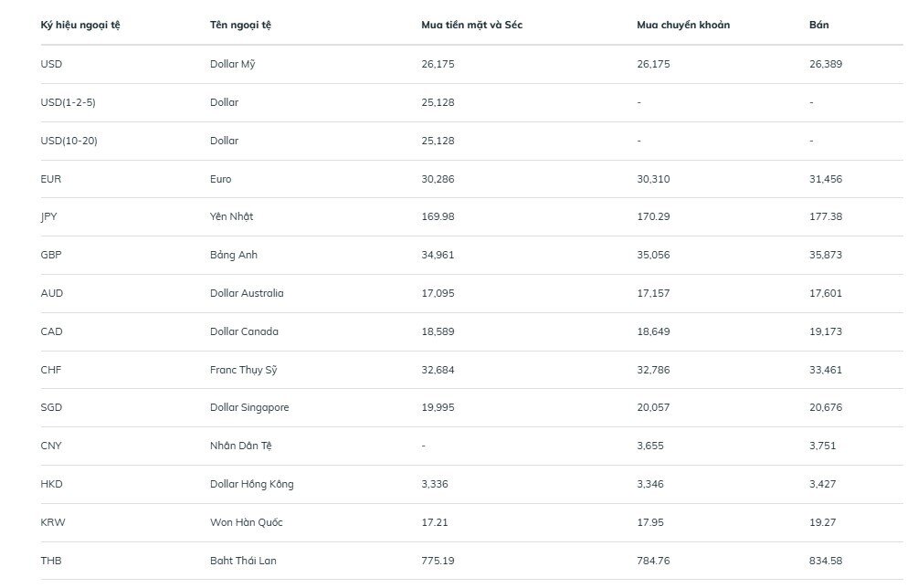Select the EUR currency row symbol
The height and width of the screenshot is (588, 918).
[51, 179]
